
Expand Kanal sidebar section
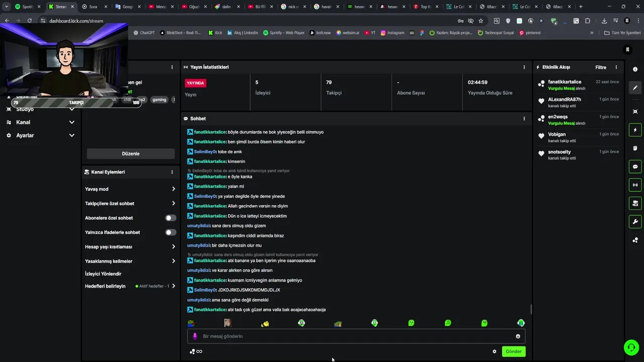click(x=71, y=122)
